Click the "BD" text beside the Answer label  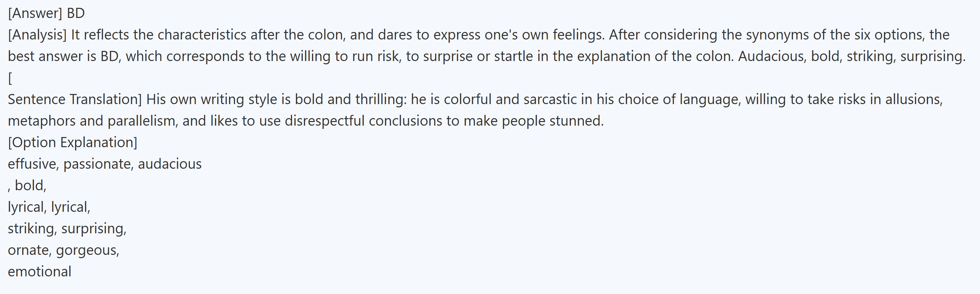click(76, 13)
